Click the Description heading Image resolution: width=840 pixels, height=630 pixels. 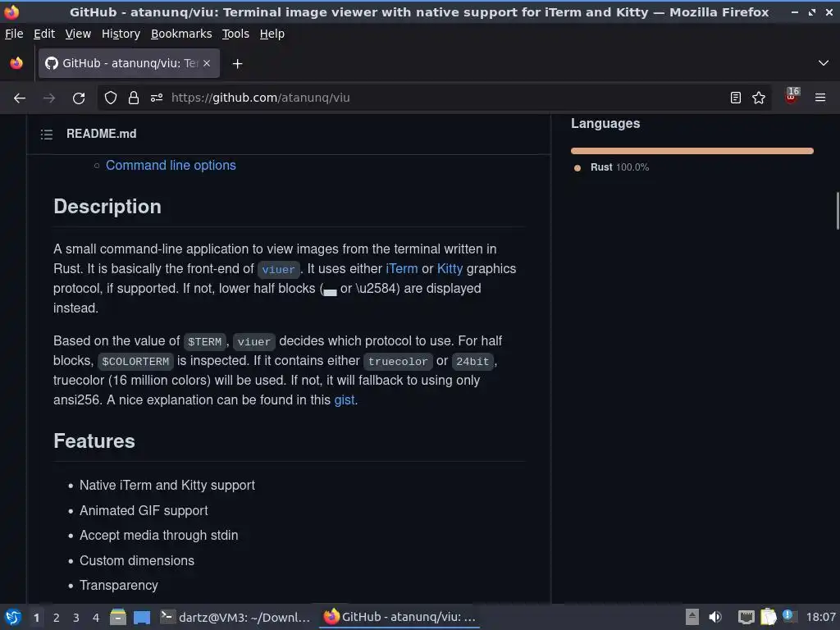click(x=107, y=207)
